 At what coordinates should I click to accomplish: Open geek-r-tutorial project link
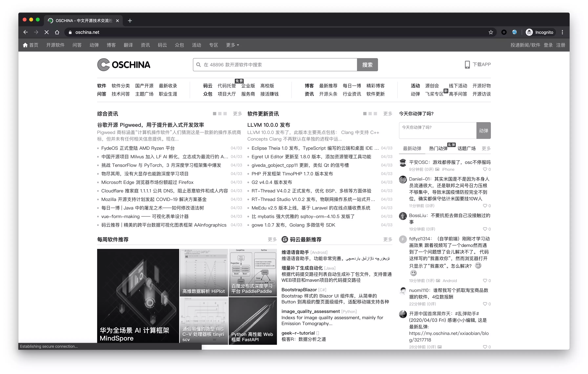298,333
